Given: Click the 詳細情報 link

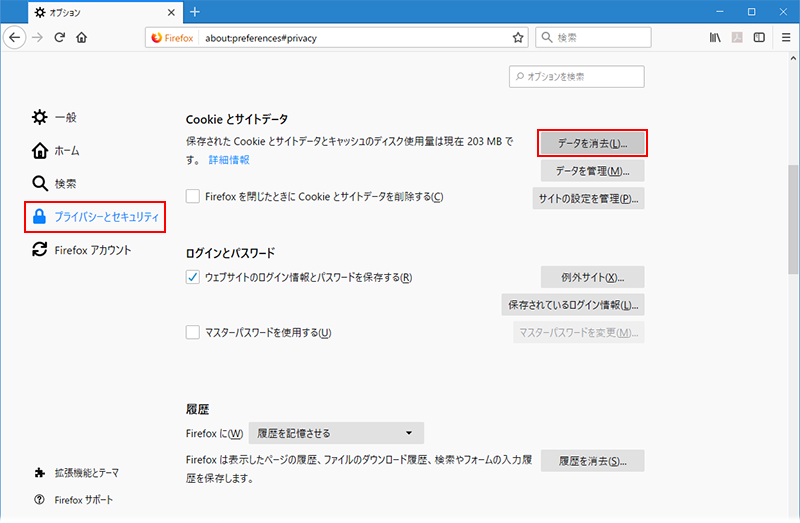Looking at the screenshot, I should pyautogui.click(x=229, y=160).
